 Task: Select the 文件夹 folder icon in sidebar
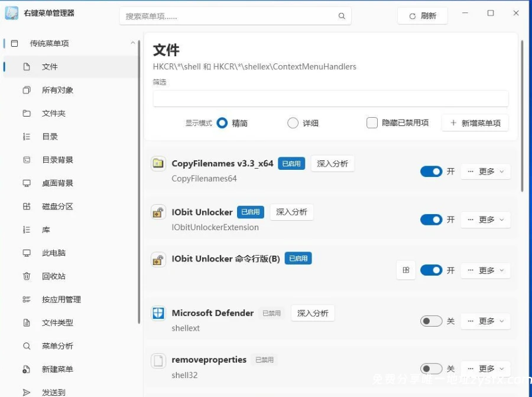[x=27, y=113]
